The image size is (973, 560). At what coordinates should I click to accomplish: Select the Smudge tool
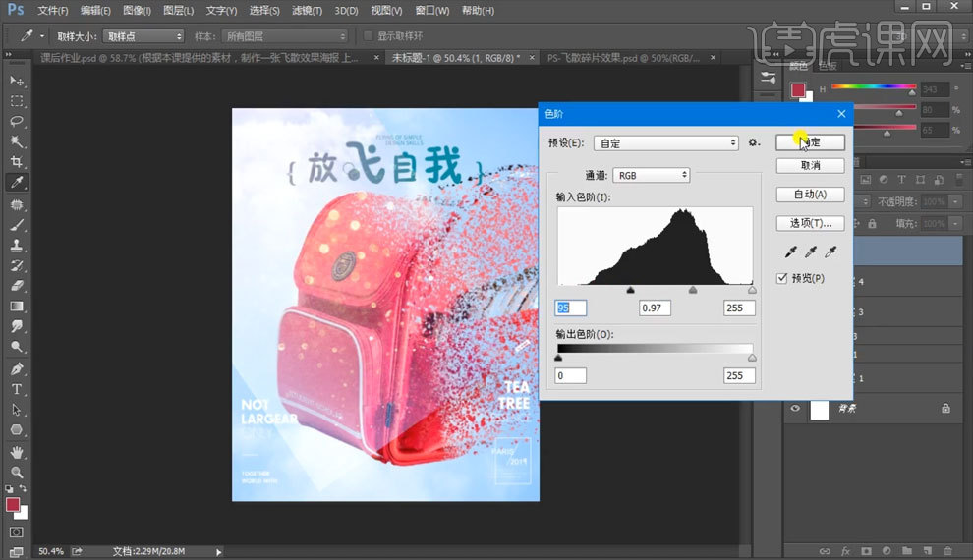pyautogui.click(x=17, y=327)
